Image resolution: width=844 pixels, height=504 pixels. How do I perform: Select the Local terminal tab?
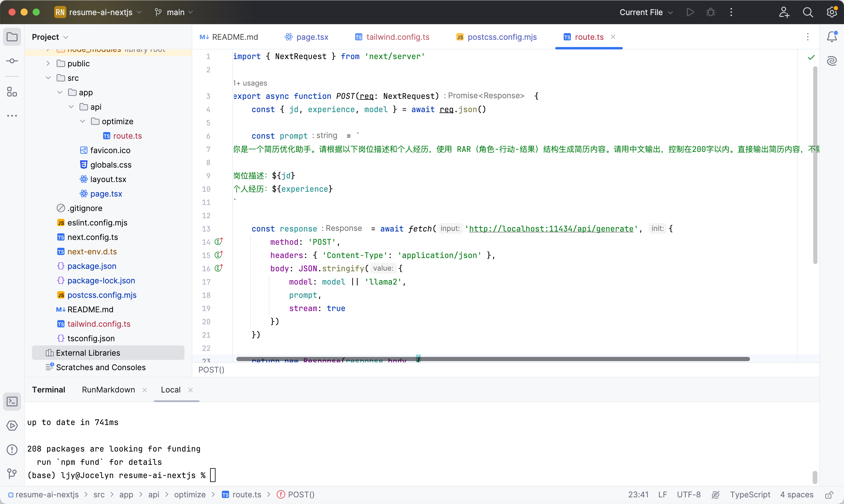tap(170, 390)
